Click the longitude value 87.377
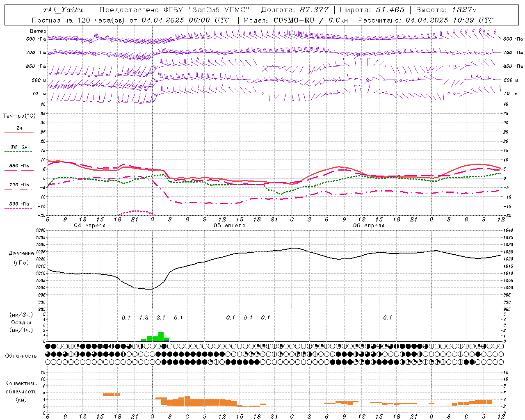Screen dimensions: 525x420 (315, 10)
